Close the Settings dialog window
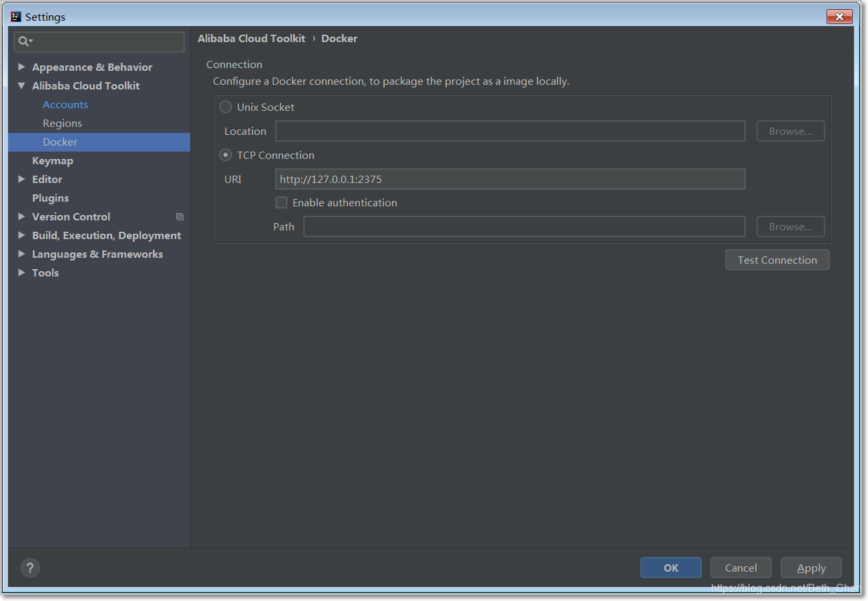868x601 pixels. pos(839,17)
